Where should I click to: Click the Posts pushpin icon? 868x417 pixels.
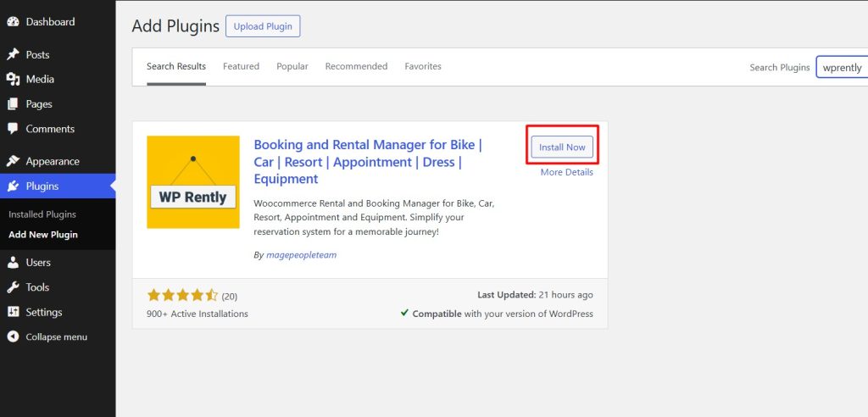13,54
